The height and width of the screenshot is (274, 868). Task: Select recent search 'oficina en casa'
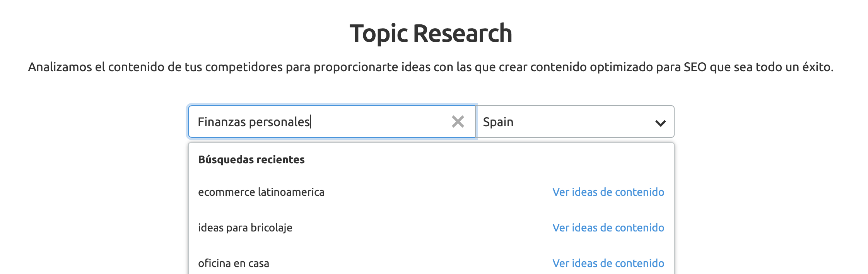point(233,263)
